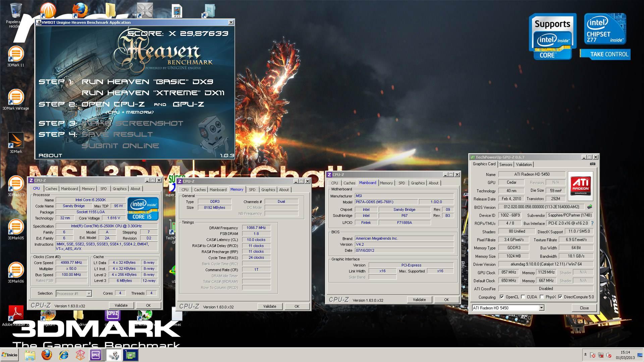Viewport: 644px width, 362px height.
Task: Toggle the OpenCL checkbox in GPU-Z
Action: pyautogui.click(x=502, y=297)
